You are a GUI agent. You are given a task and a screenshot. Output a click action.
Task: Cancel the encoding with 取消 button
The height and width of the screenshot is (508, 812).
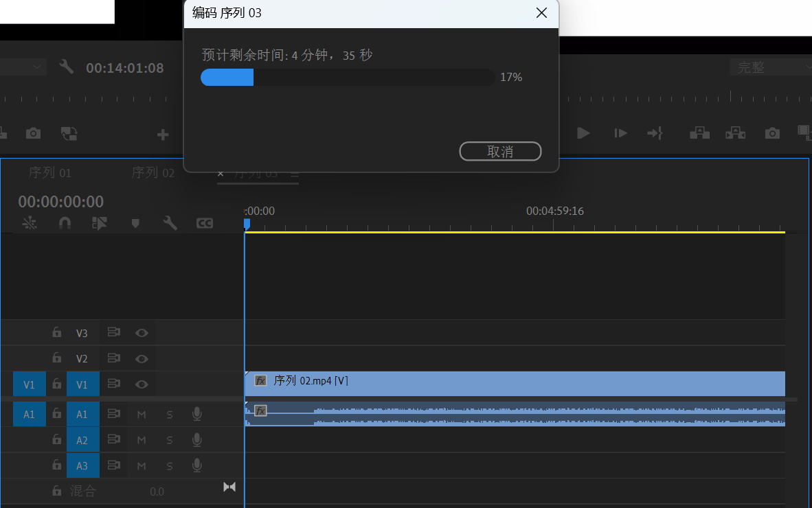pyautogui.click(x=500, y=151)
